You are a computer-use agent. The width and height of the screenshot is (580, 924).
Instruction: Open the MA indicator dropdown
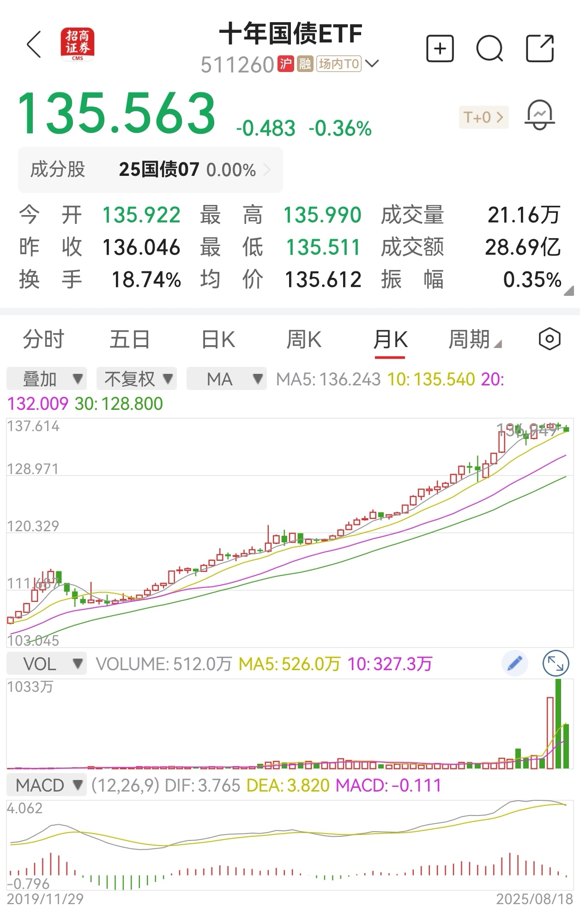[x=227, y=379]
